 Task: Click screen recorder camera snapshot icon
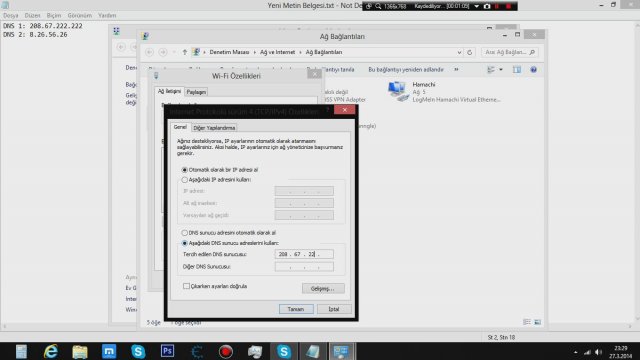click(x=487, y=6)
